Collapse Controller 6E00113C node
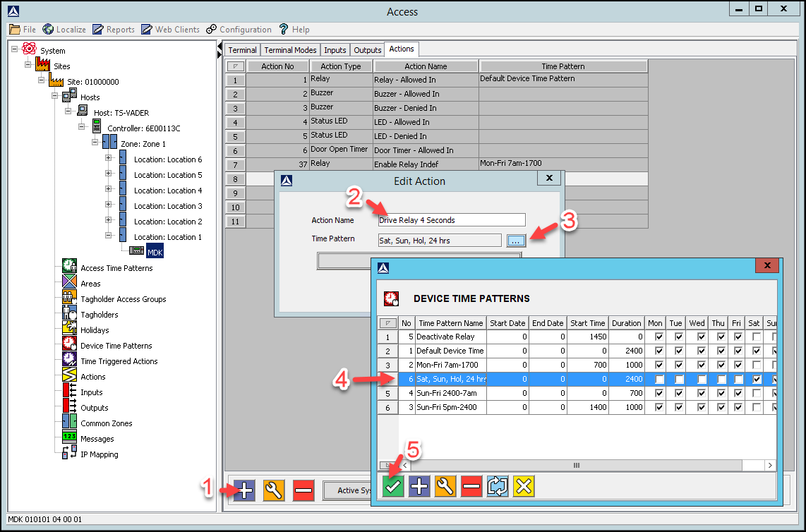The height and width of the screenshot is (532, 806). point(82,126)
